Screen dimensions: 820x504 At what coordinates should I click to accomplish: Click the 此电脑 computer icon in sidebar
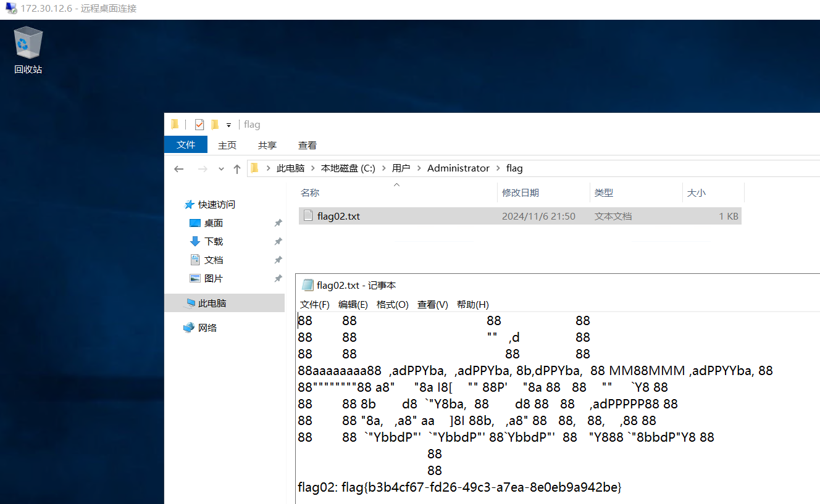190,303
